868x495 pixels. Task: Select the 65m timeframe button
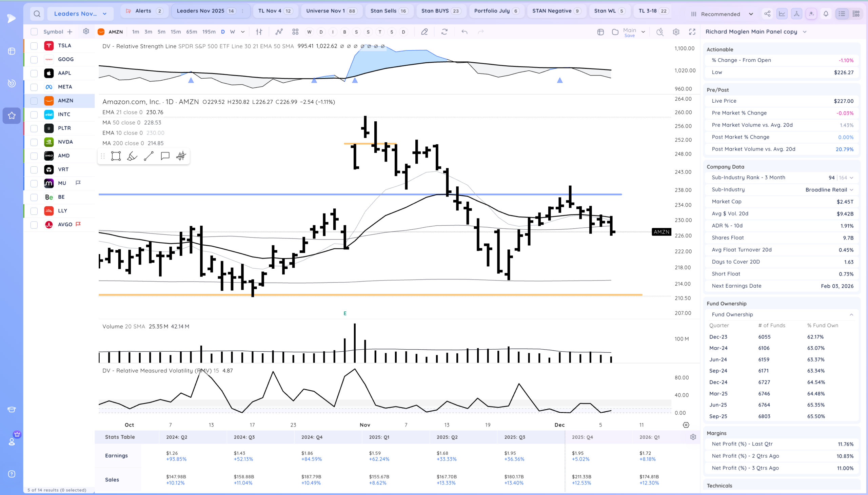coord(192,32)
